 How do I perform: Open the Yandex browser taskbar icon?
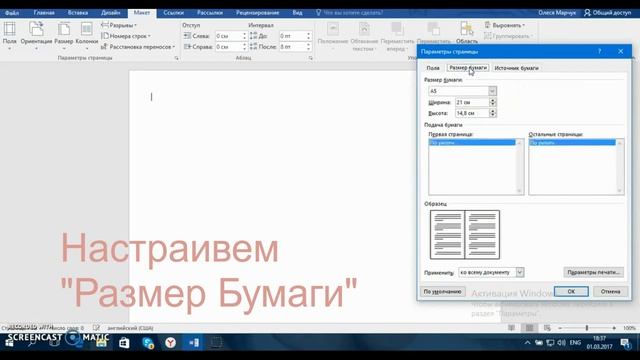point(171,343)
